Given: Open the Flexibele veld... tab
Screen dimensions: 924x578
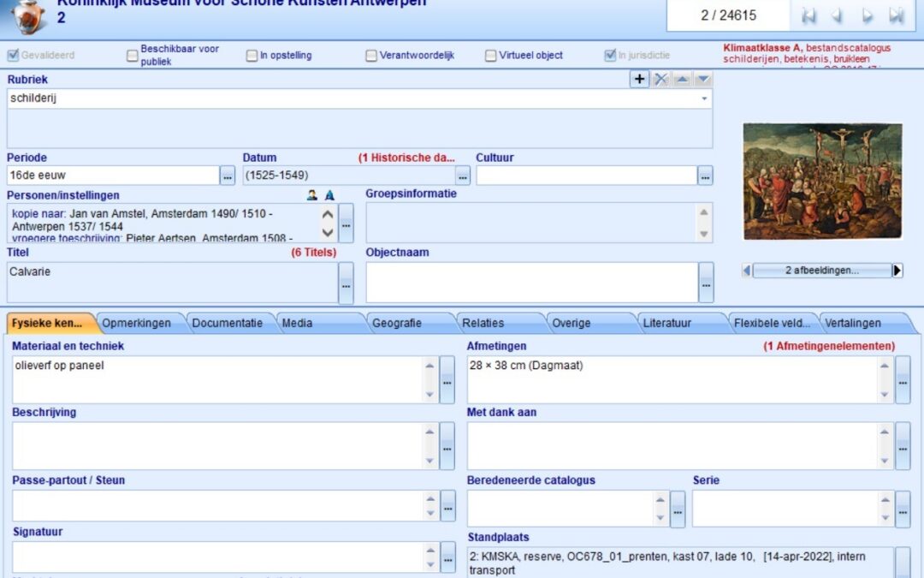Looking at the screenshot, I should (772, 323).
